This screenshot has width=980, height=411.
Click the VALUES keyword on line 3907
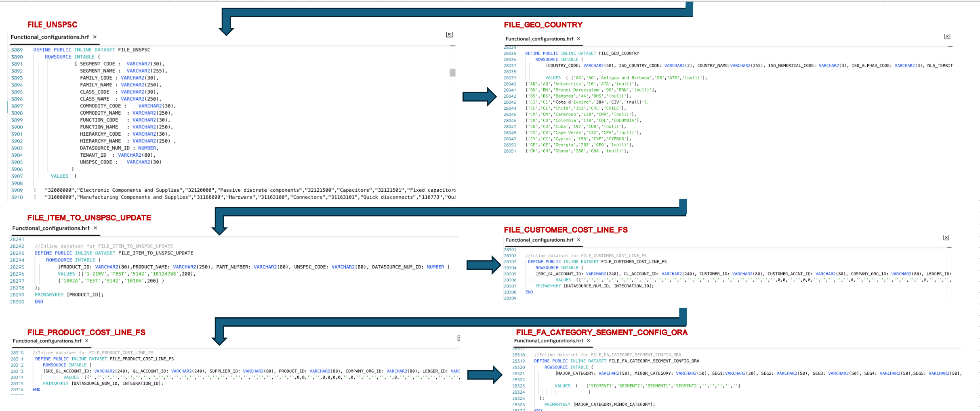pos(59,176)
